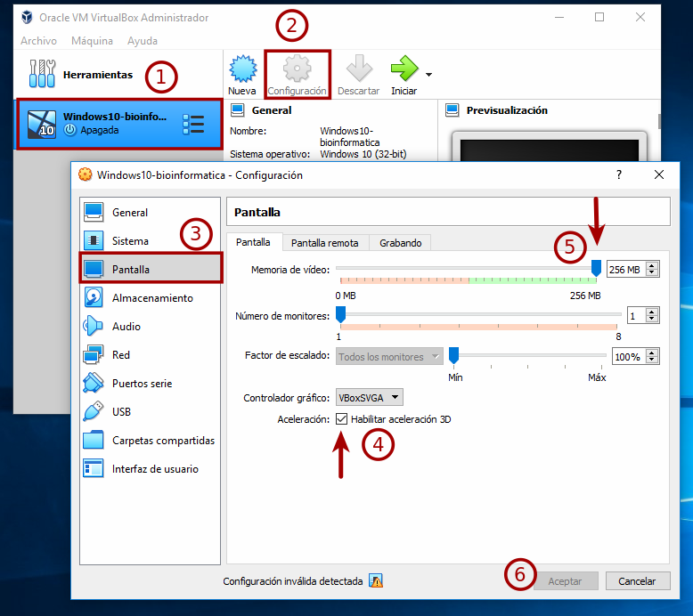Open Almacenamiento settings section
The image size is (693, 616).
click(x=151, y=298)
